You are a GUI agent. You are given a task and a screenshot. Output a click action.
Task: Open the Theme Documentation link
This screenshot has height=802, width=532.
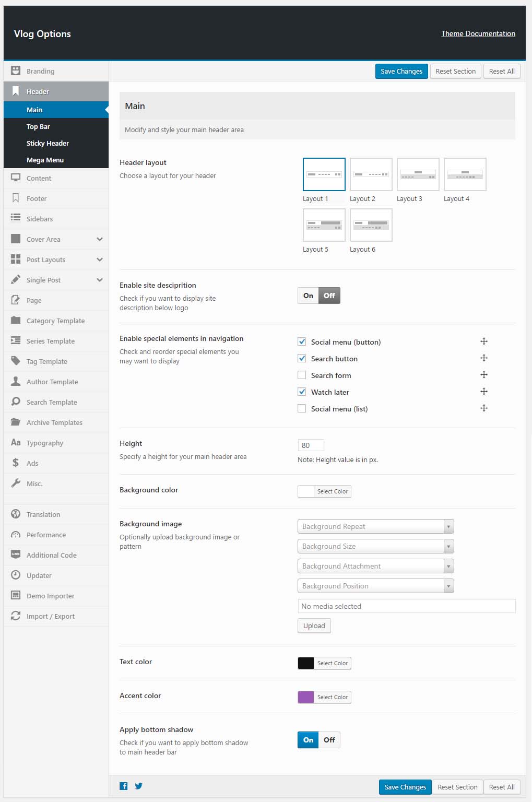pos(478,33)
